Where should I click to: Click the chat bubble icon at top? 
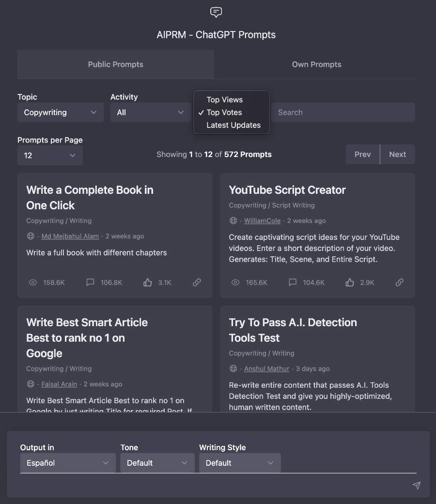[x=216, y=12]
